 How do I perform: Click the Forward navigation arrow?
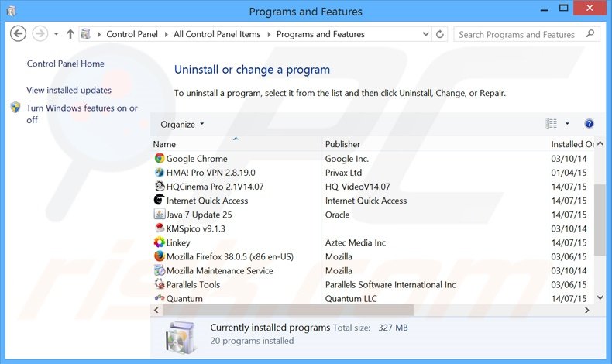tap(40, 33)
